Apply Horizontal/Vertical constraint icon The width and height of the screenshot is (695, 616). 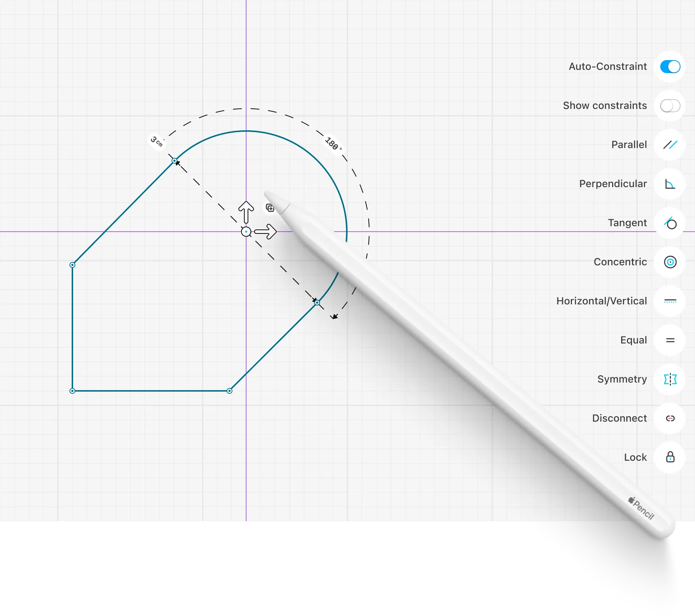670,301
